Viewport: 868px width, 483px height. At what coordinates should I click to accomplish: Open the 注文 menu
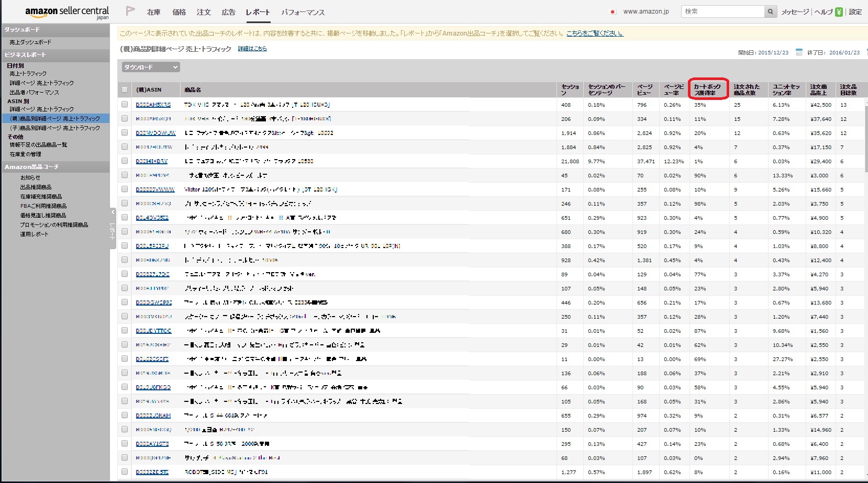pos(204,12)
